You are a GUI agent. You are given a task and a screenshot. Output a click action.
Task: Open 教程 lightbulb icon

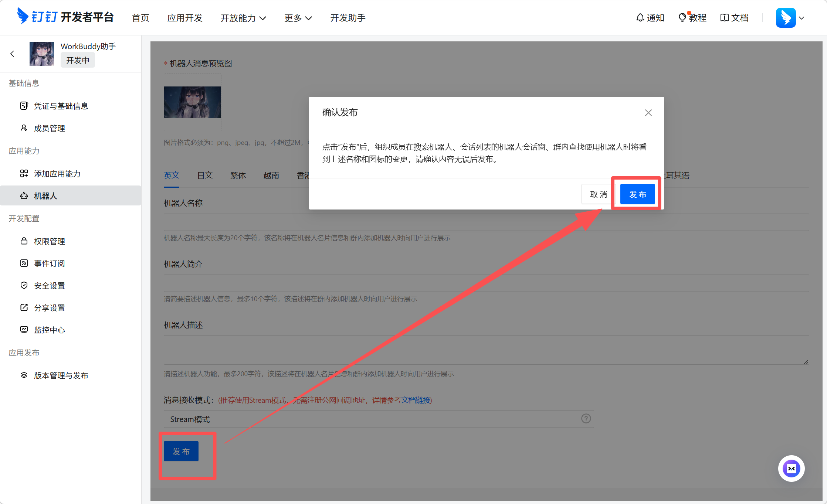pyautogui.click(x=682, y=17)
